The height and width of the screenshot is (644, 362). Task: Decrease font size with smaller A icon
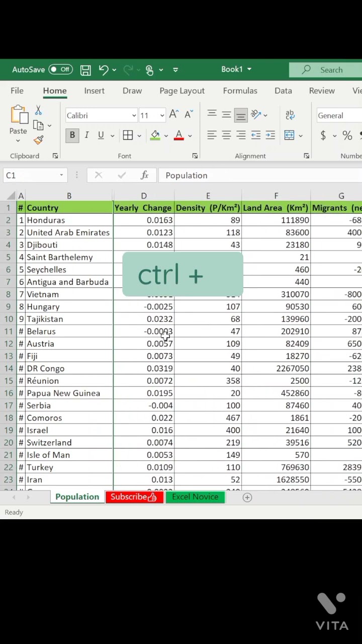(189, 115)
